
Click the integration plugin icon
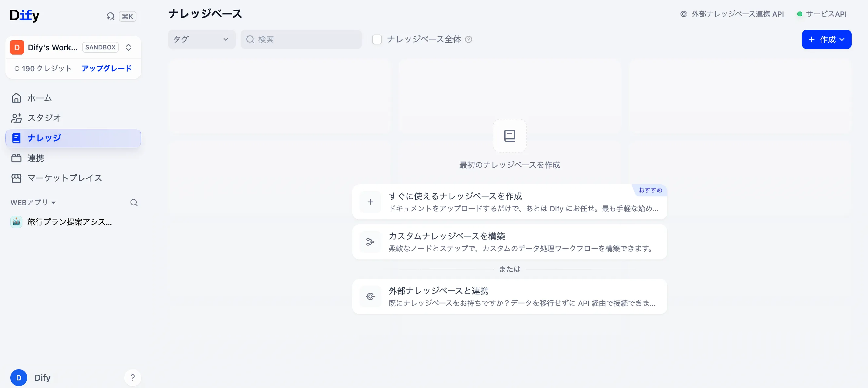pos(16,158)
